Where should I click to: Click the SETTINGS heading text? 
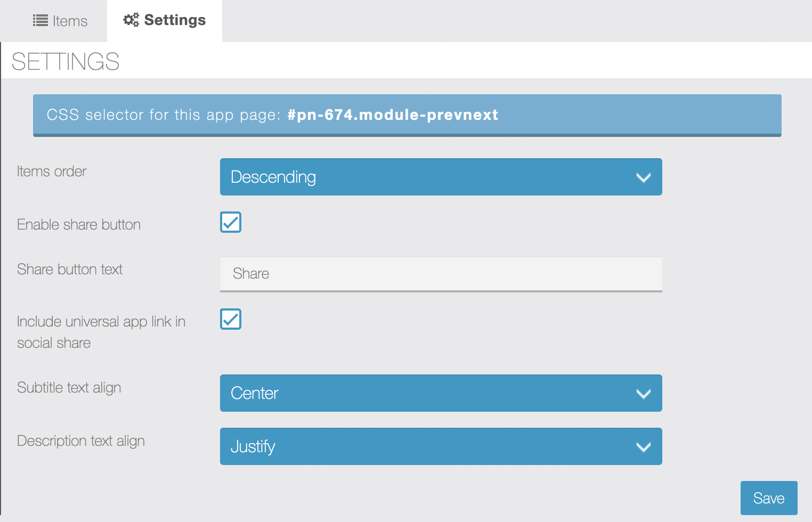(65, 61)
